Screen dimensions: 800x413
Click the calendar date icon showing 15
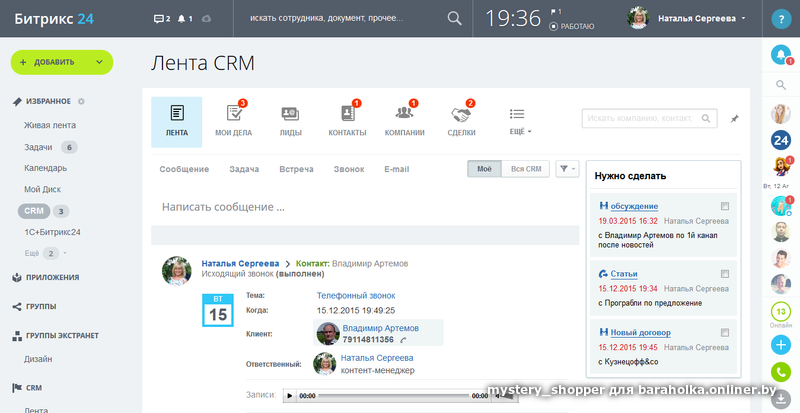pyautogui.click(x=218, y=310)
